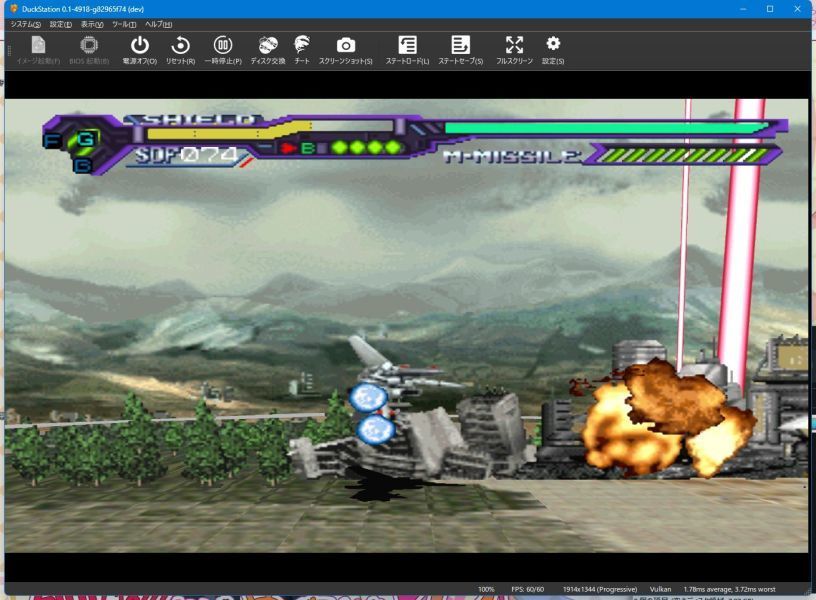Click the DuckStation app icon in title bar
Screen dimensions: 816x600
pyautogui.click(x=14, y=9)
